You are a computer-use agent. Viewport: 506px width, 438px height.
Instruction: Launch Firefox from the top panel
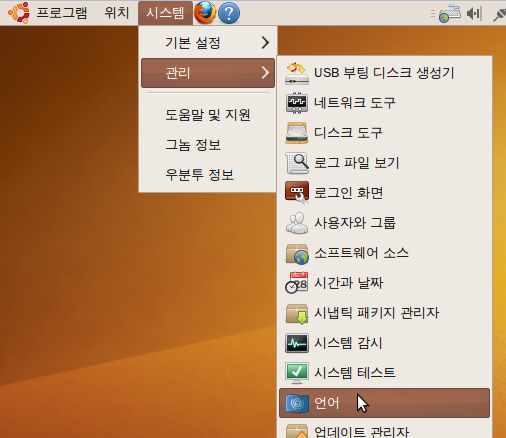click(x=205, y=13)
